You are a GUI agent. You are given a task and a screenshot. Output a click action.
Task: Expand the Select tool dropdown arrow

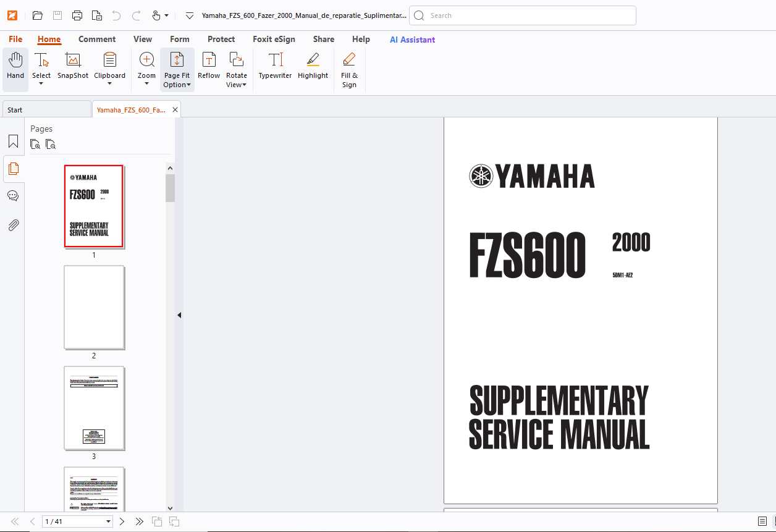[41, 84]
